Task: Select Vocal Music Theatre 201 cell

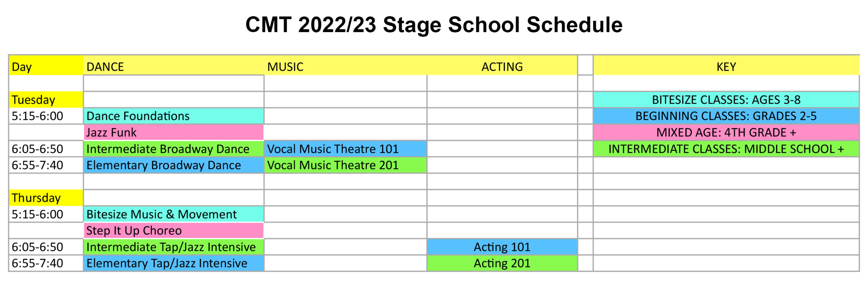Action: point(346,165)
